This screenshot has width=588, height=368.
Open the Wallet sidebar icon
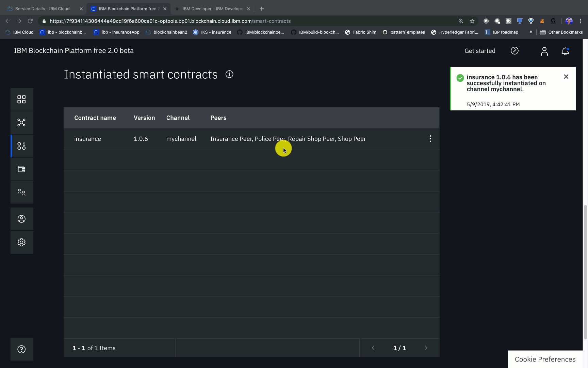[21, 169]
